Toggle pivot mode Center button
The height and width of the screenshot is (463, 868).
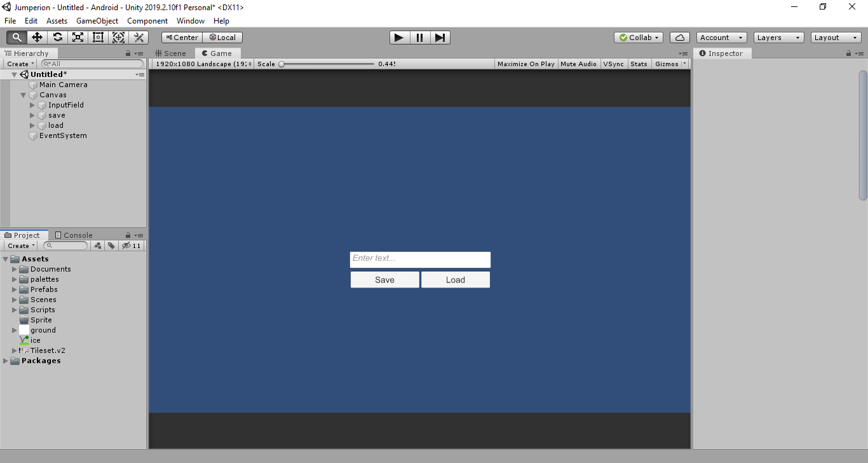tap(182, 38)
